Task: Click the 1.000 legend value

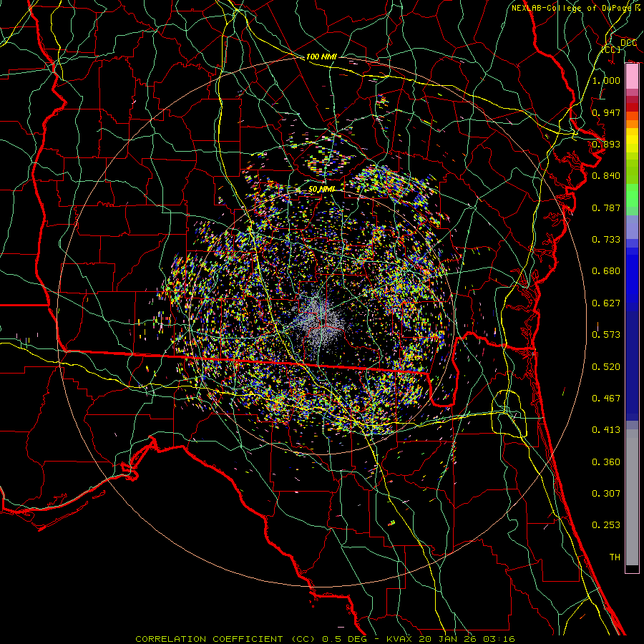Action: pyautogui.click(x=606, y=80)
